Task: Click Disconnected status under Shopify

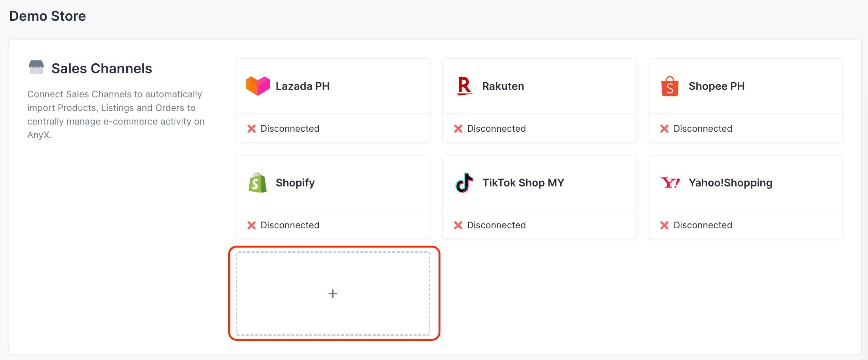Action: (290, 225)
